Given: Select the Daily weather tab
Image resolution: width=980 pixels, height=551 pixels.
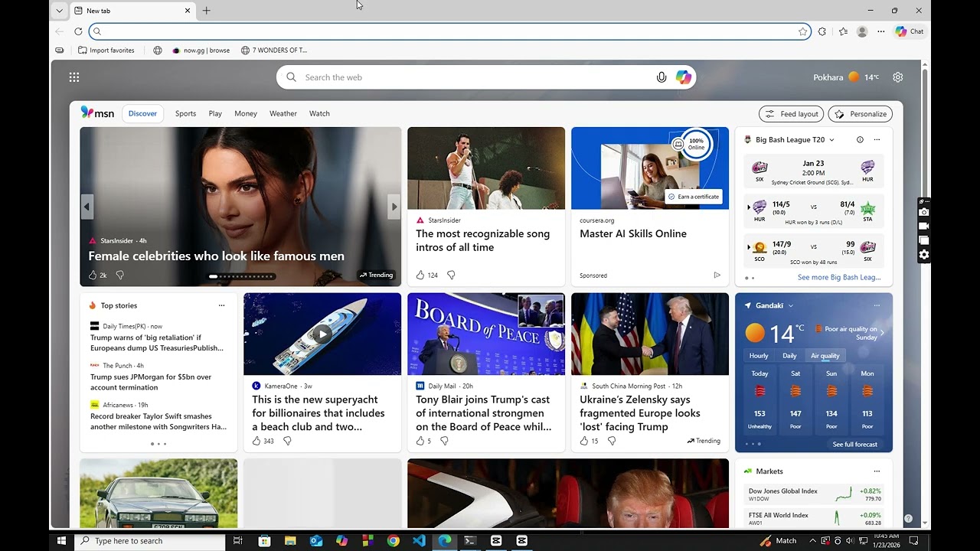Looking at the screenshot, I should [789, 356].
